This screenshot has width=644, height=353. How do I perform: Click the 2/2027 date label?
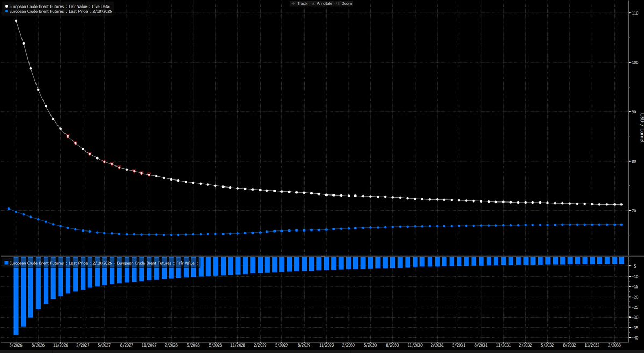(83, 346)
